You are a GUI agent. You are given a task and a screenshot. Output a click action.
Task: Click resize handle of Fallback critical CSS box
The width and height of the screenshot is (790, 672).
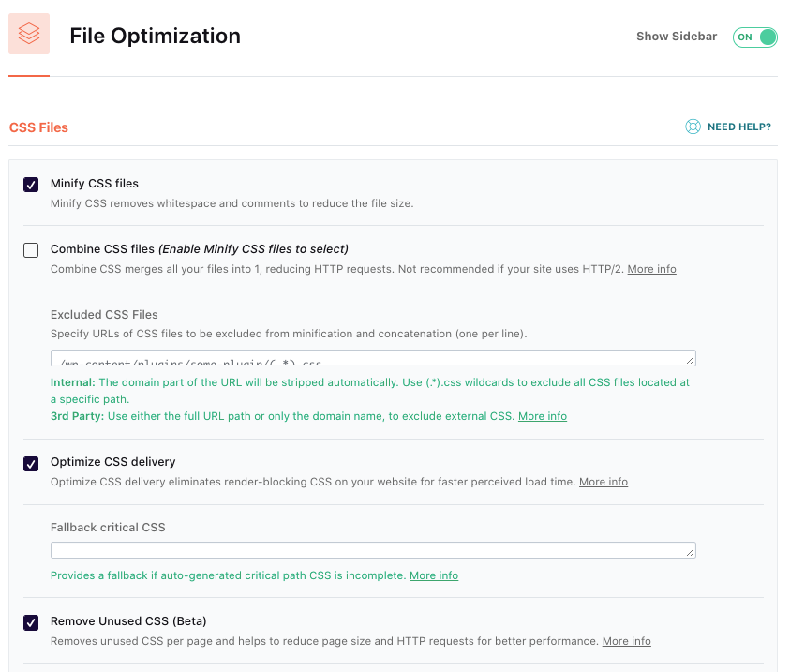pos(691,553)
